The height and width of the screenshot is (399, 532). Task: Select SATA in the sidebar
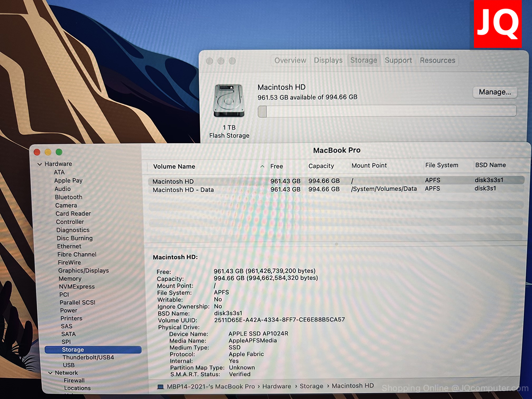point(68,334)
